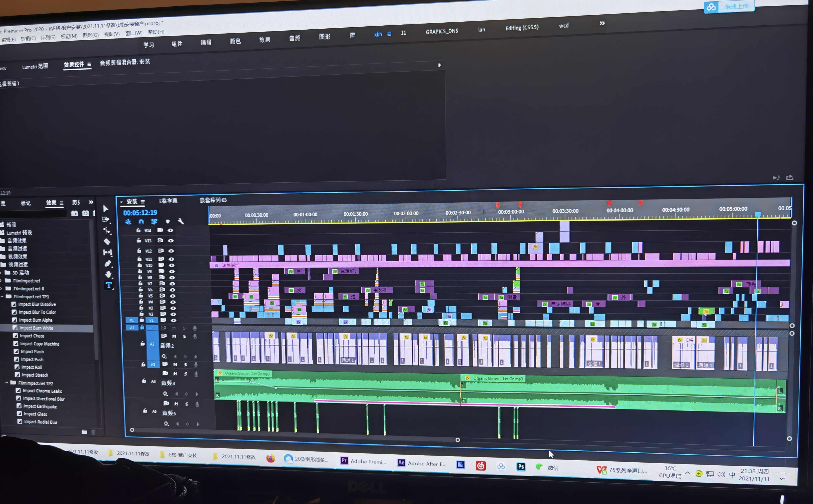Open timeline wrench display settings
The height and width of the screenshot is (504, 813).
coord(181,221)
